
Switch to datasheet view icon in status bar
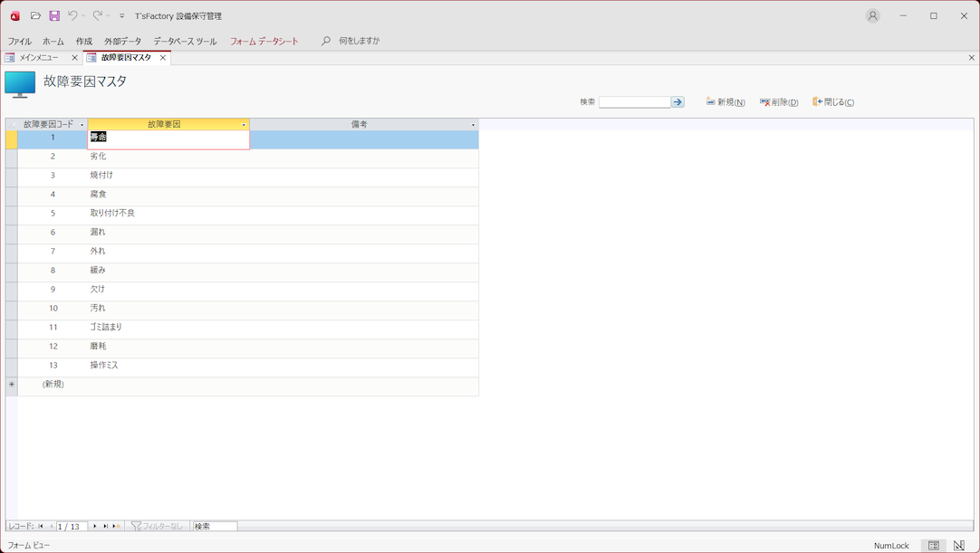[934, 546]
